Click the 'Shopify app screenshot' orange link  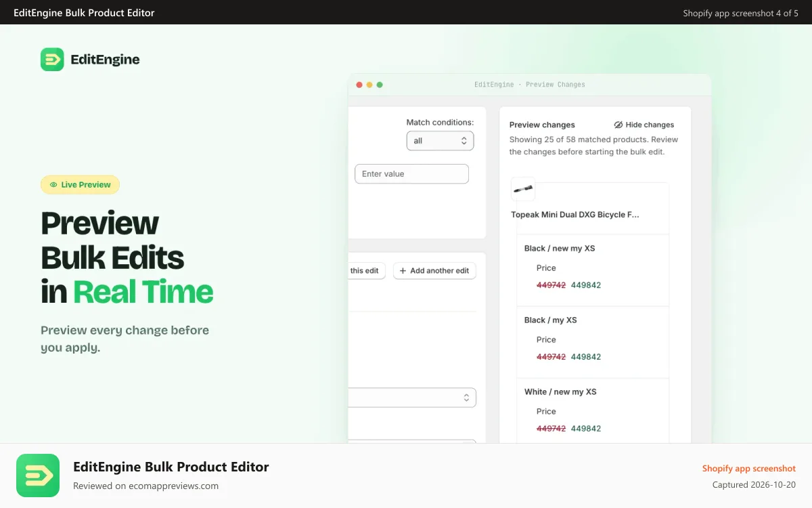pos(749,469)
